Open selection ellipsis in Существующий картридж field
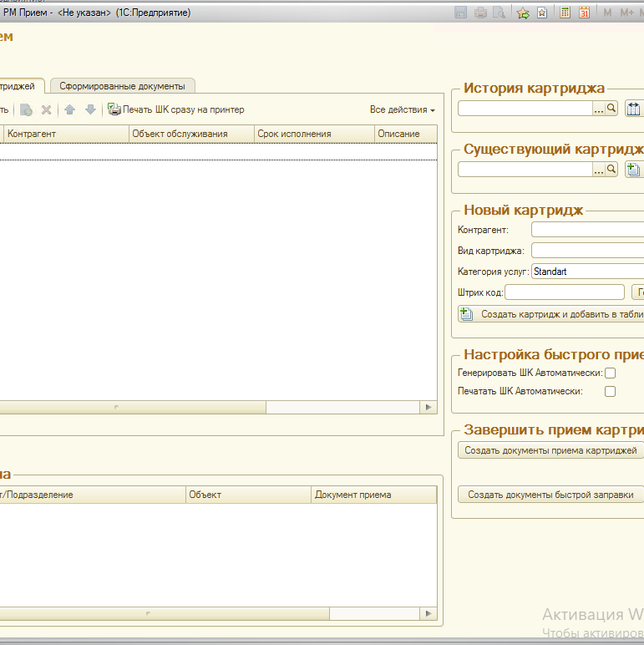Viewport: 644px width, 645px height. 598,169
